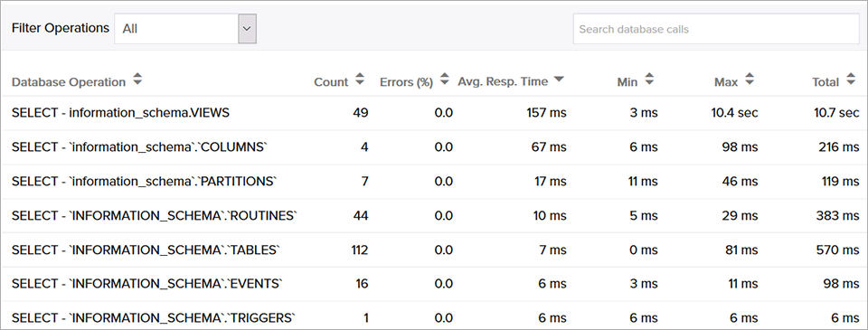This screenshot has height=330, width=868.
Task: Open SELECT - information_schema COLUMNS row
Action: (x=139, y=147)
